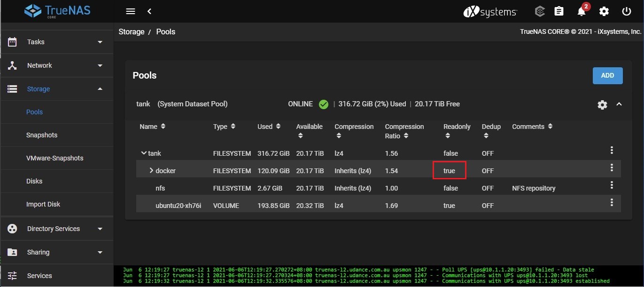Click the green ONLINE status checkmark
Viewport: 644px width, 287px height.
point(323,104)
